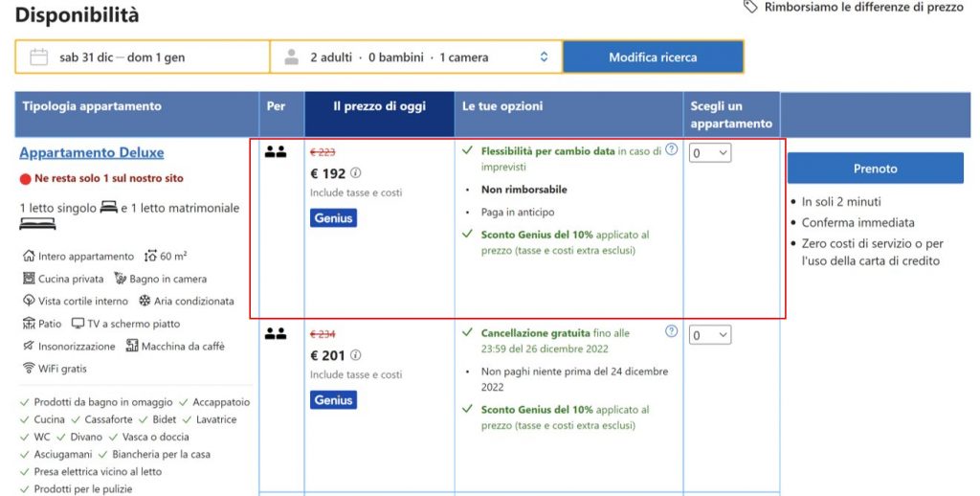Click the calendar icon in date field
Screen dimensions: 980x496
tap(38, 57)
